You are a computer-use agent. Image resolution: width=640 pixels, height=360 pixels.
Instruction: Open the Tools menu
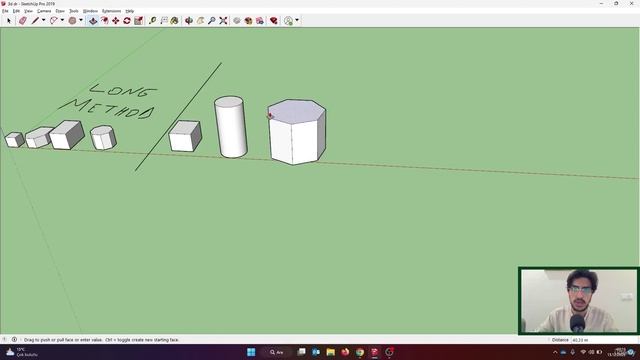pos(74,11)
